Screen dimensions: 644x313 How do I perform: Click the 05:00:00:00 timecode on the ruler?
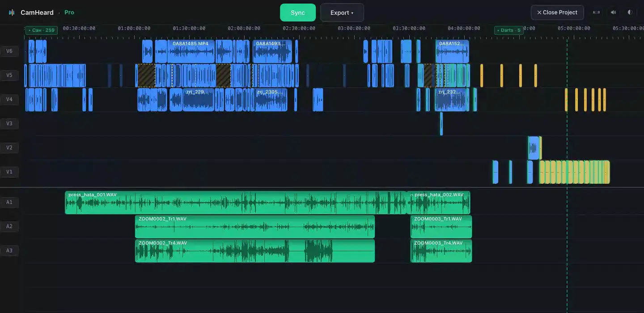[x=574, y=28]
